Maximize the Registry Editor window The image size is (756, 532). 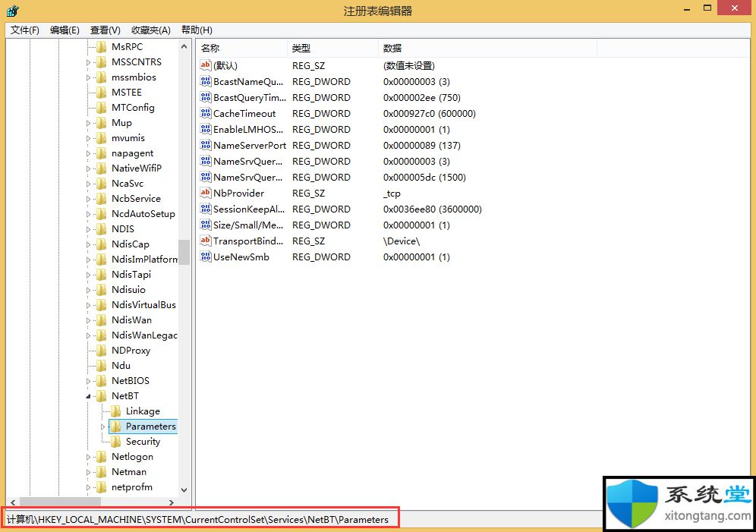(707, 8)
